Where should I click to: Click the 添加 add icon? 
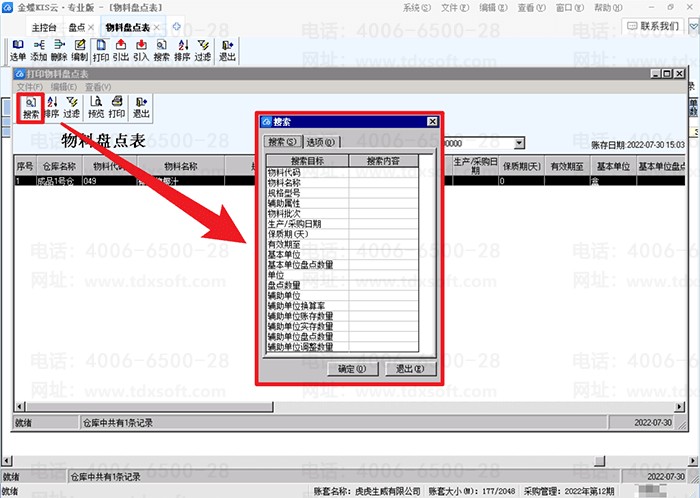(x=38, y=51)
